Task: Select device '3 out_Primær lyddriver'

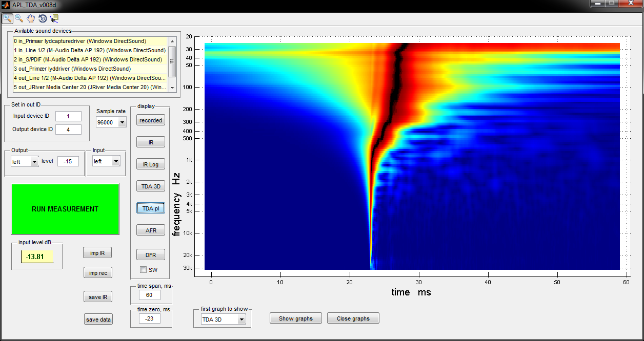Action: [x=90, y=69]
